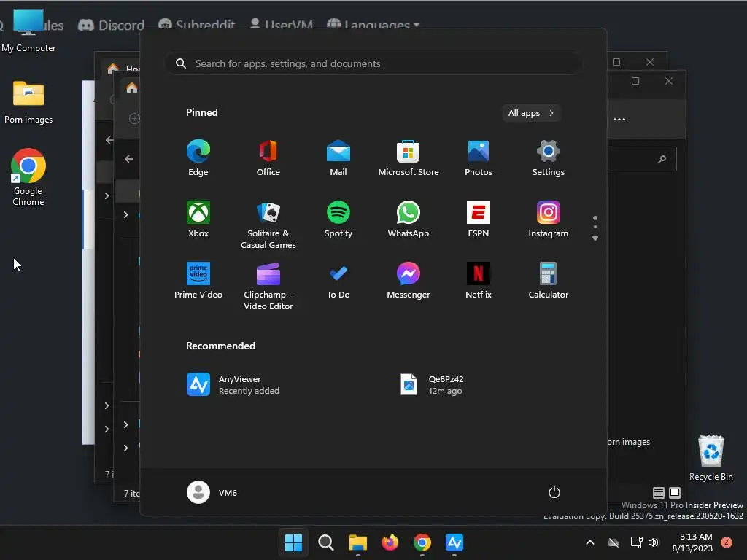This screenshot has height=560, width=747.
Task: Click onedrive cloud tray icon
Action: tap(614, 542)
